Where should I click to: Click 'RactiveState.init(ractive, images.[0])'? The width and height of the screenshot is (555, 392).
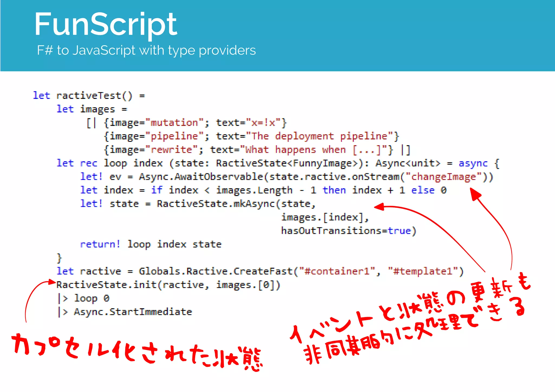tap(168, 285)
